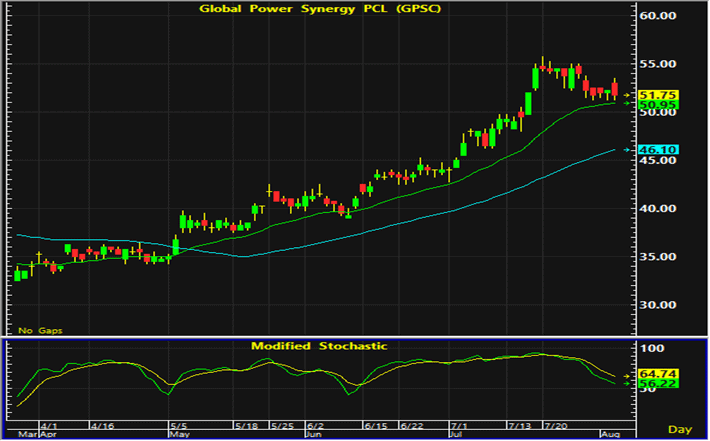Click the 5/25 date marker
The image size is (710, 441).
pos(282,427)
